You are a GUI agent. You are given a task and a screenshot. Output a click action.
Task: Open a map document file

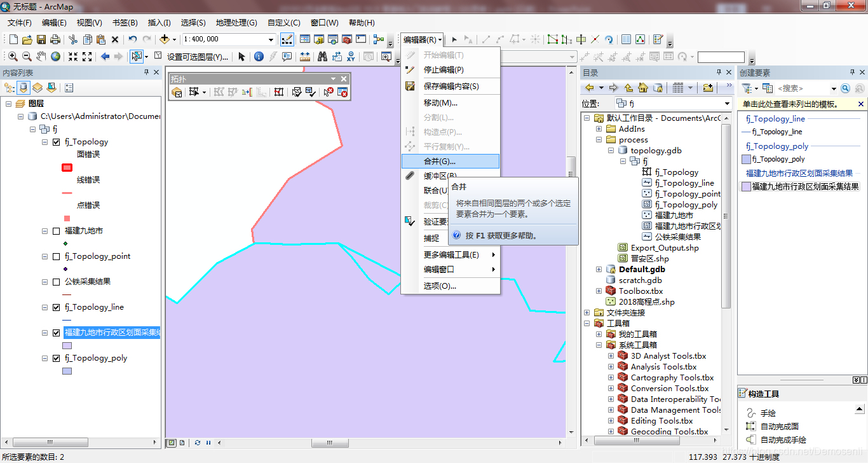[x=27, y=39]
